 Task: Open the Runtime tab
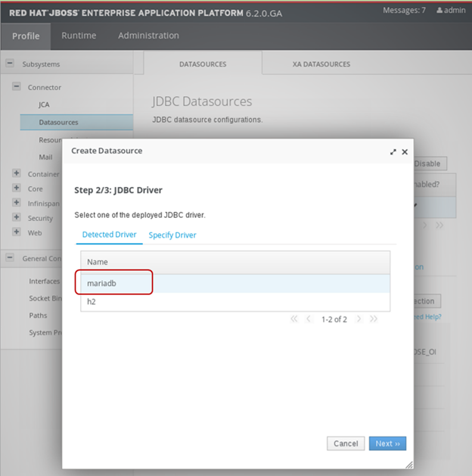point(79,36)
